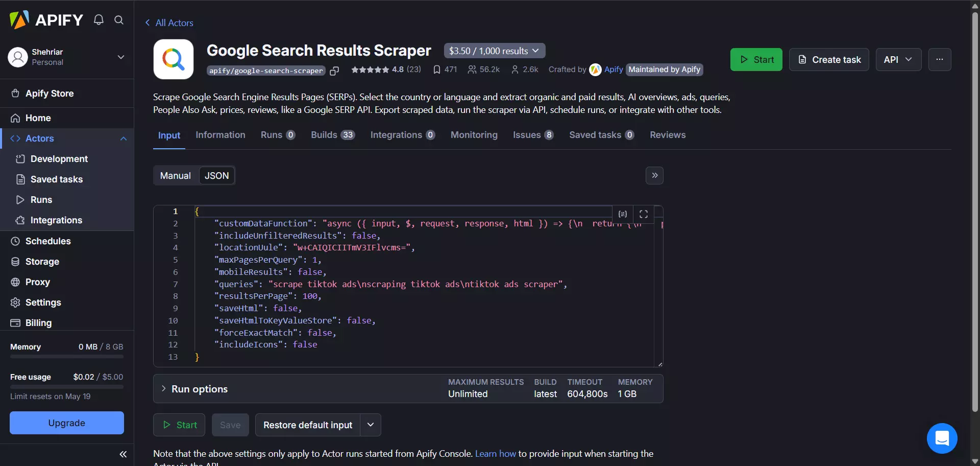980x466 pixels.
Task: Switch input mode to Manual
Action: (x=175, y=175)
